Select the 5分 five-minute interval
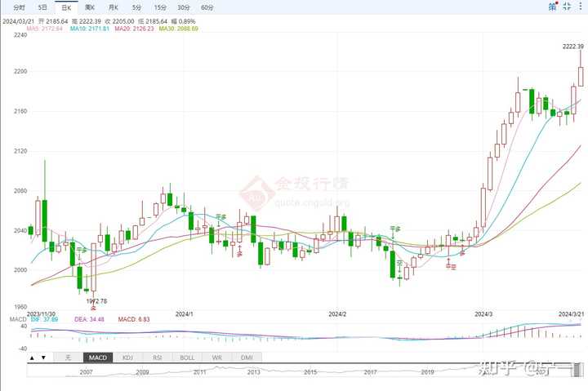Image resolution: width=588 pixels, height=391 pixels. [x=136, y=7]
